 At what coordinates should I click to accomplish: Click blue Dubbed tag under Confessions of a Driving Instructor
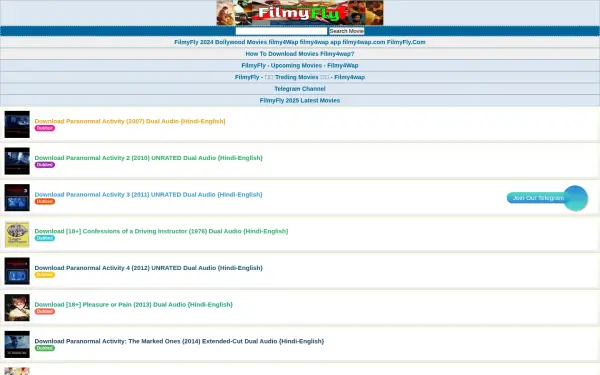(x=45, y=238)
